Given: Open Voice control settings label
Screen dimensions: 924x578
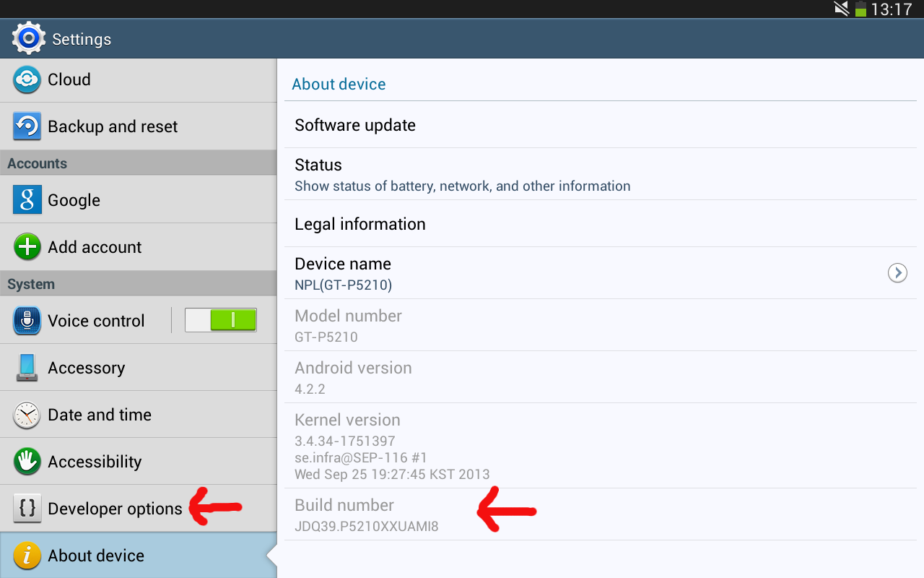Looking at the screenshot, I should click(x=96, y=321).
